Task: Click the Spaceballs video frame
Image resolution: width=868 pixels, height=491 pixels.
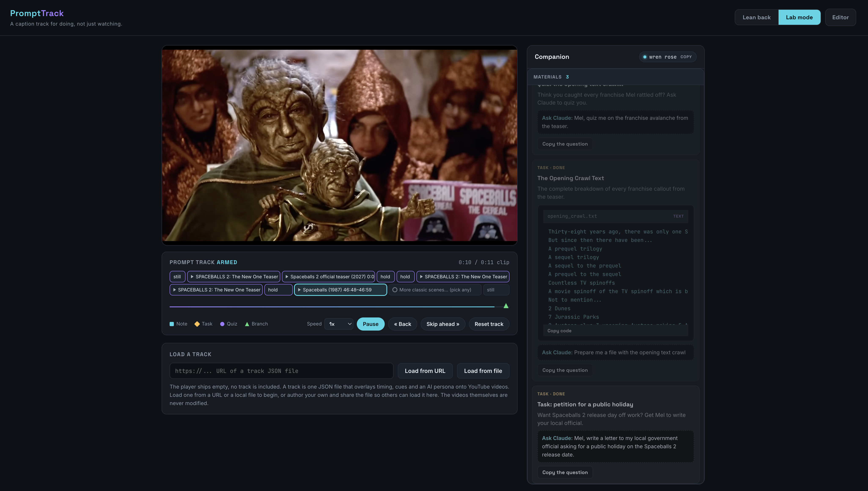Action: pyautogui.click(x=339, y=145)
